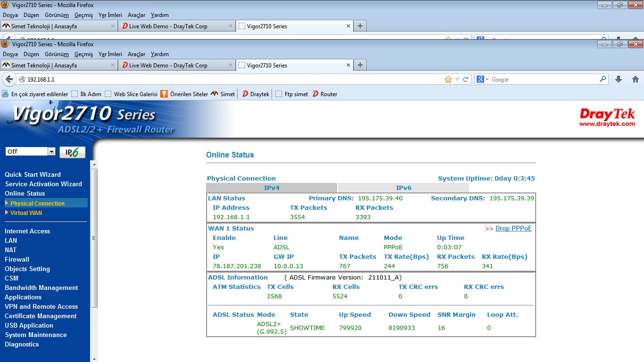The image size is (644, 362).
Task: Open Firewall in the sidebar menu
Action: click(17, 259)
